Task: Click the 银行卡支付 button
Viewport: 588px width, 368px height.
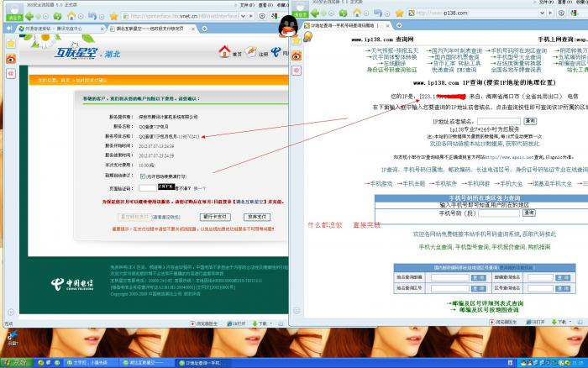Action: pos(215,217)
